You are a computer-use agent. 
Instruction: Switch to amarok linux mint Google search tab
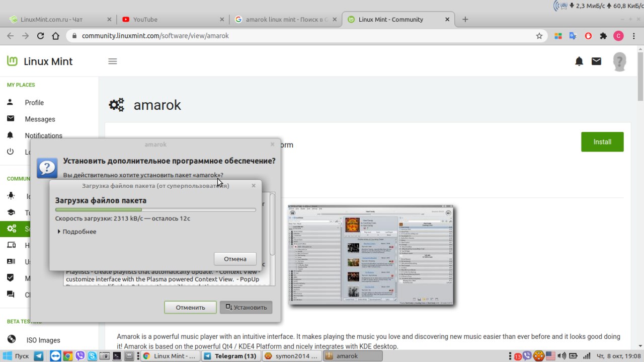coord(285,19)
